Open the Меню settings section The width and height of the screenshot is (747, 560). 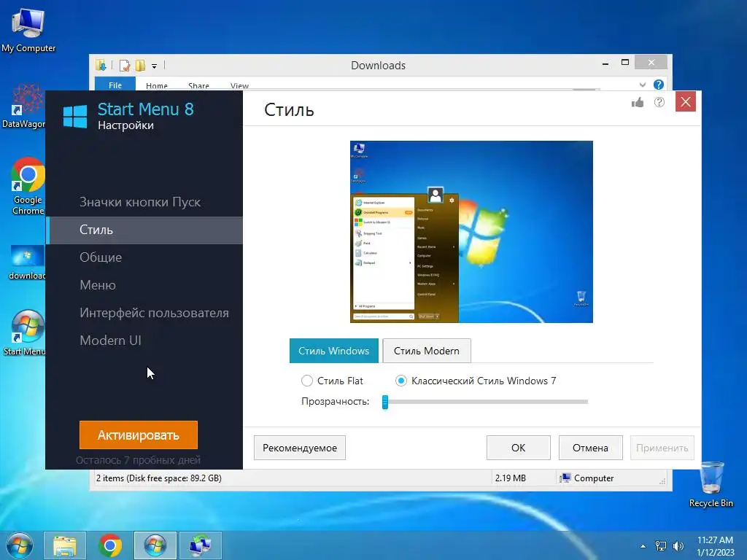tap(98, 285)
